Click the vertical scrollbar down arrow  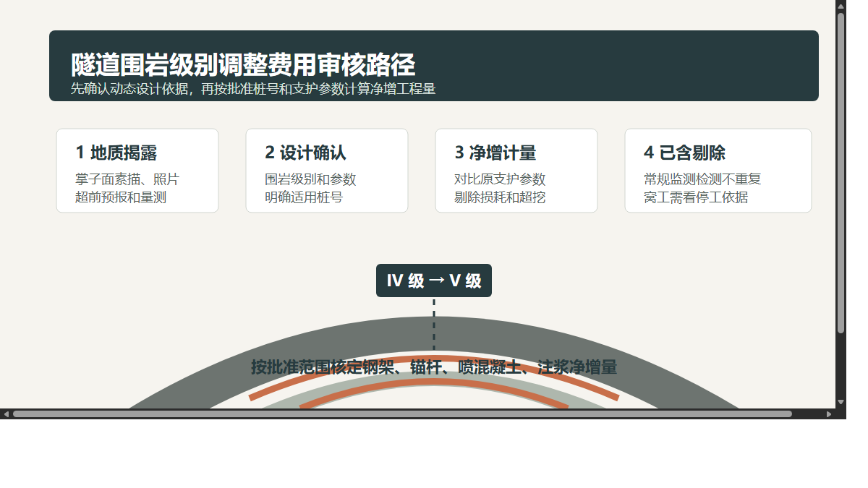pos(841,402)
